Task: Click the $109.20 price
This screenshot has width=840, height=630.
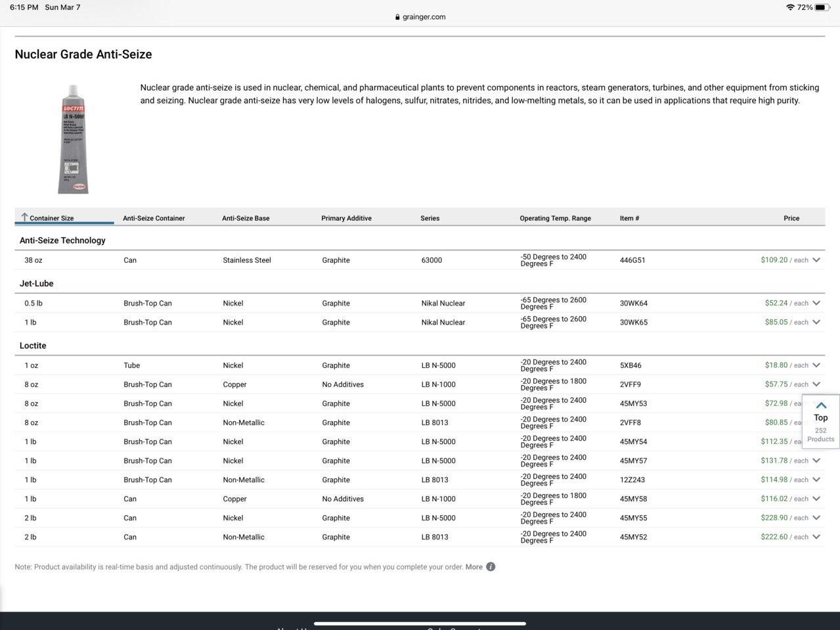Action: tap(774, 260)
